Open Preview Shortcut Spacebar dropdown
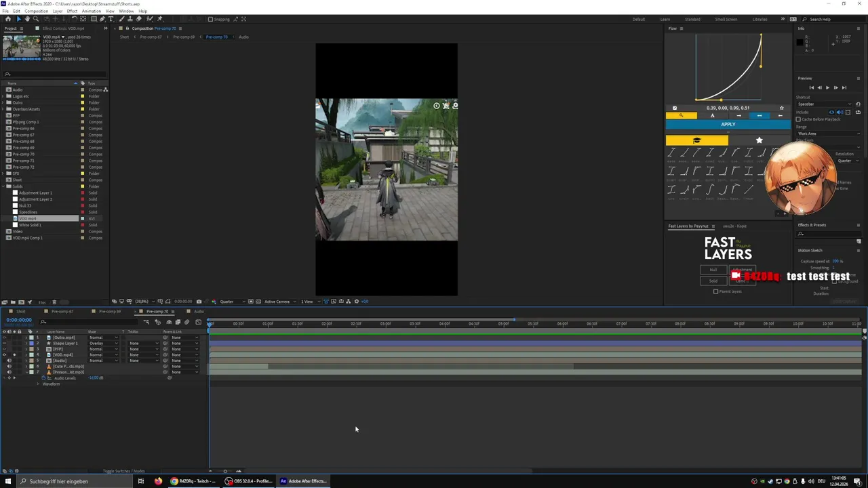Screen dimensions: 868x488 coord(824,104)
